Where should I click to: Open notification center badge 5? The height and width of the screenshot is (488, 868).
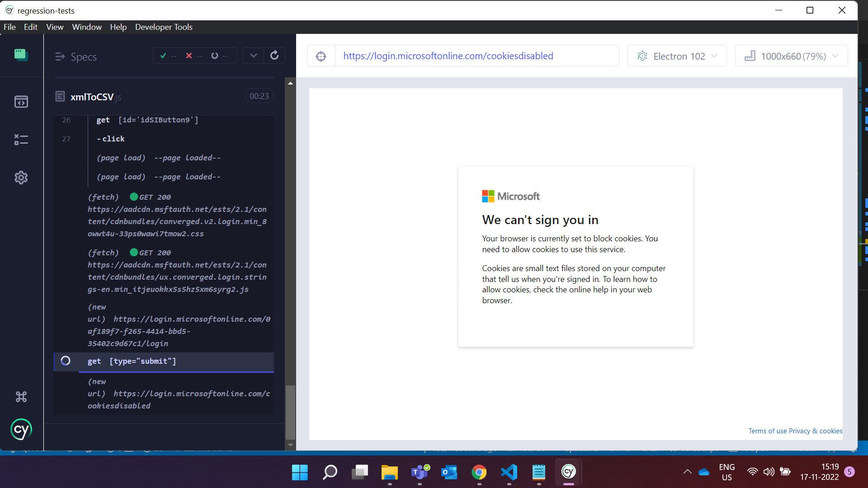coord(849,472)
